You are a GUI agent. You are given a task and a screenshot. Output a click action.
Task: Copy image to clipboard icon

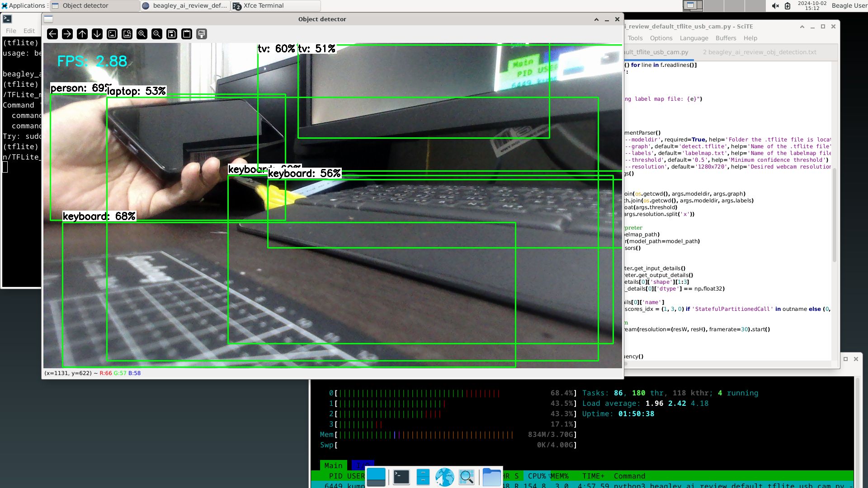(x=187, y=34)
